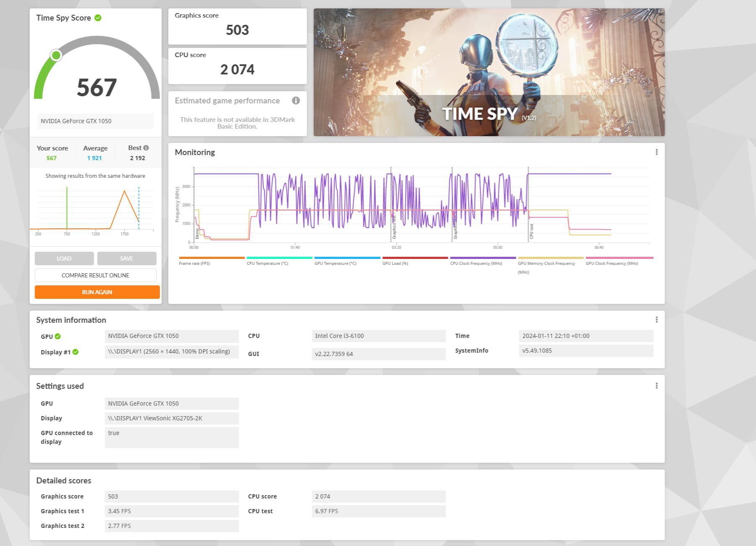Open the Settings used three-dot menu
Image resolution: width=756 pixels, height=546 pixels.
[x=656, y=386]
